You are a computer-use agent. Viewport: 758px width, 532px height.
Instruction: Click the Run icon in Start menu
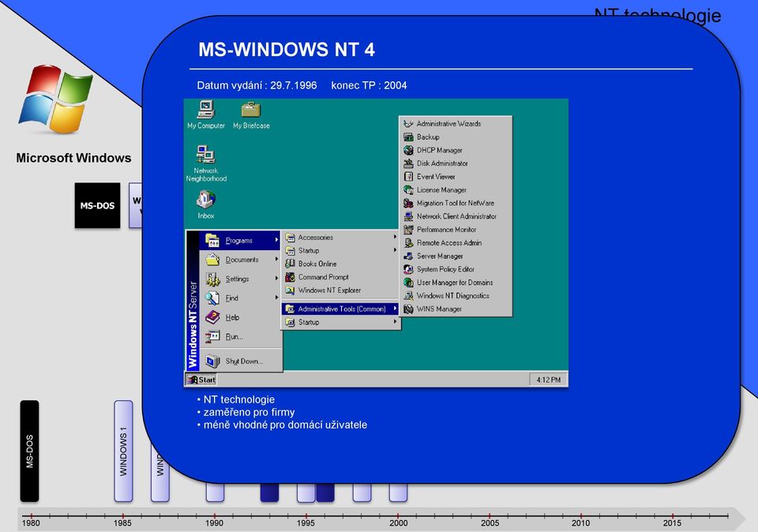click(212, 336)
